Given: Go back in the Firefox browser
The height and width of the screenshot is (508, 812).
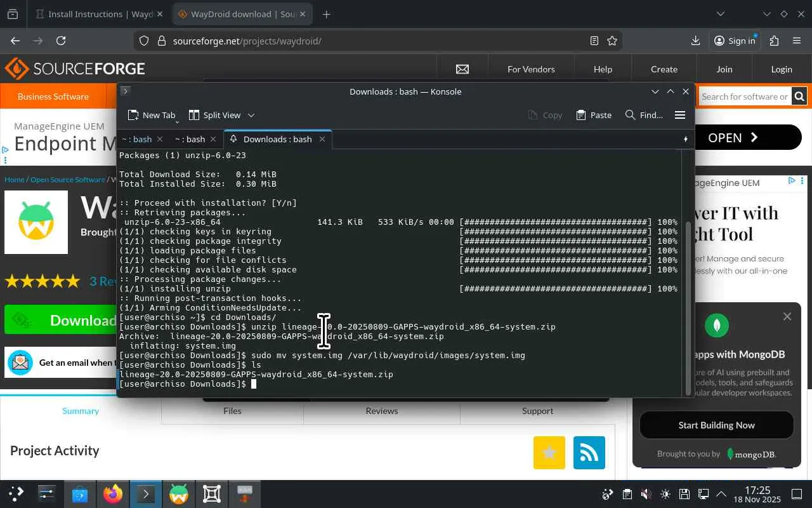Looking at the screenshot, I should pos(15,41).
